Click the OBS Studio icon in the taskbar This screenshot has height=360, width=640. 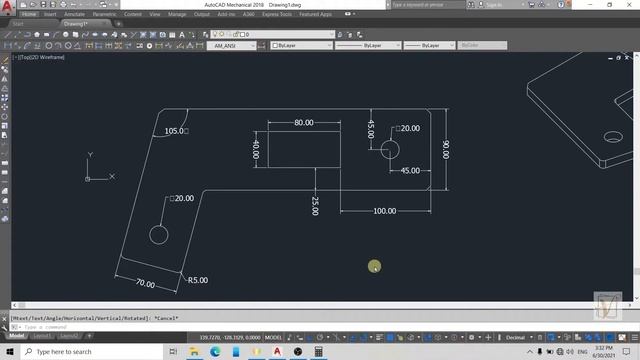tap(298, 351)
